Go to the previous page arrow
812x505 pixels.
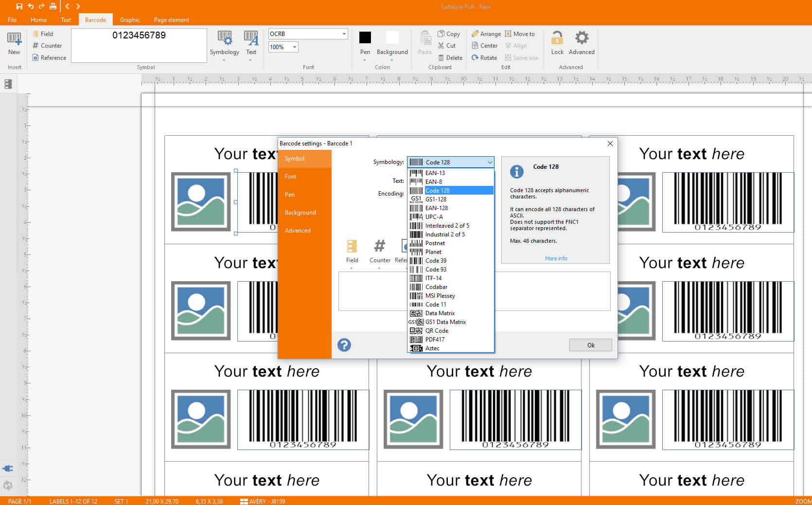click(x=67, y=6)
